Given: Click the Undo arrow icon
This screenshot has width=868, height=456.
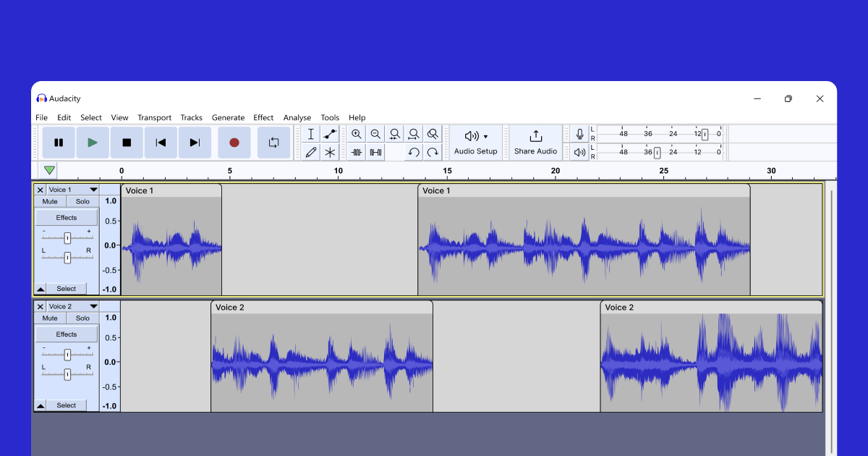Looking at the screenshot, I should click(x=414, y=152).
